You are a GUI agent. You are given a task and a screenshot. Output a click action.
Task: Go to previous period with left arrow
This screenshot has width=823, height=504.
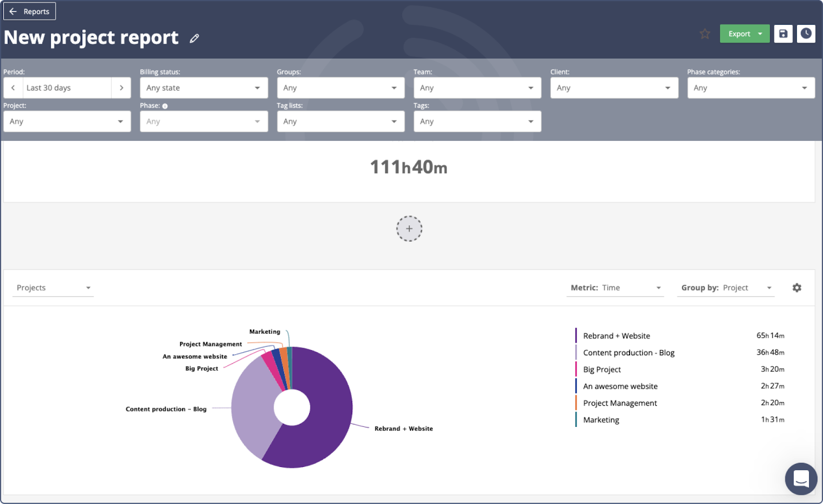13,88
